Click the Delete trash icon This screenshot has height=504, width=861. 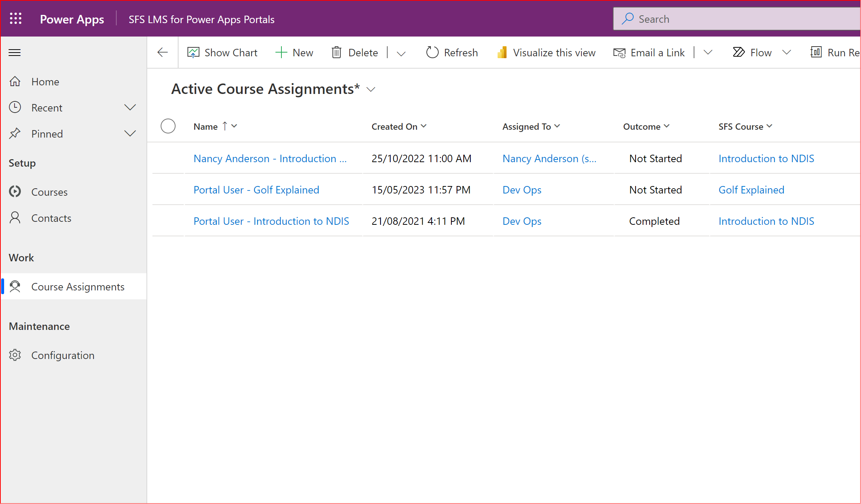336,53
